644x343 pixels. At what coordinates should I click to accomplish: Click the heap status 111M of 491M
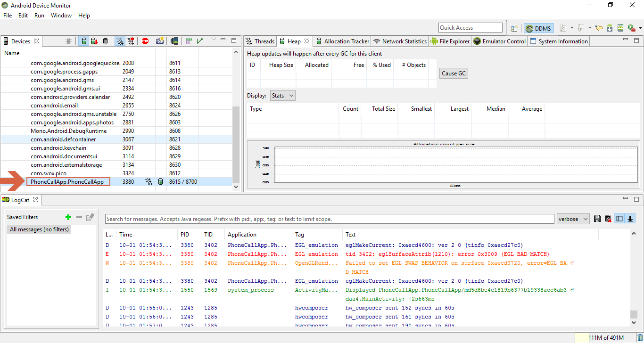[606, 338]
